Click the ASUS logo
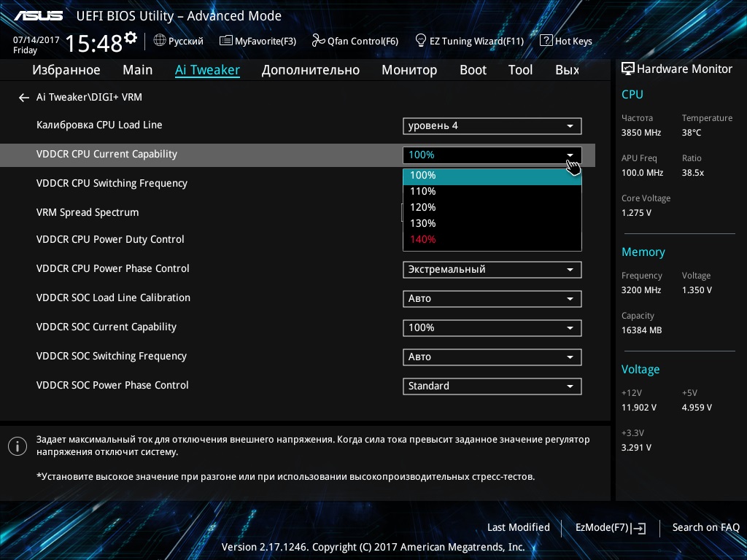 tap(38, 16)
